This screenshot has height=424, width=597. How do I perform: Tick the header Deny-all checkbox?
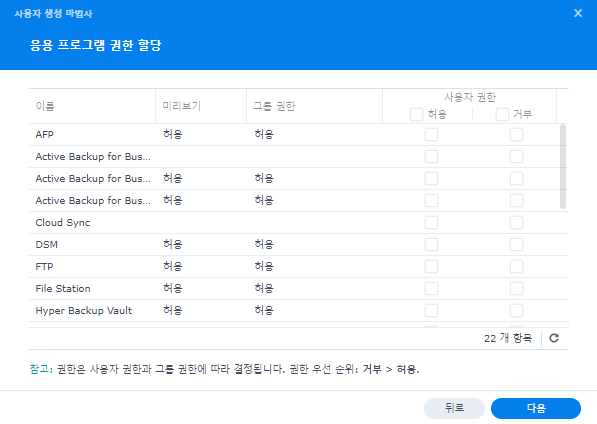502,114
